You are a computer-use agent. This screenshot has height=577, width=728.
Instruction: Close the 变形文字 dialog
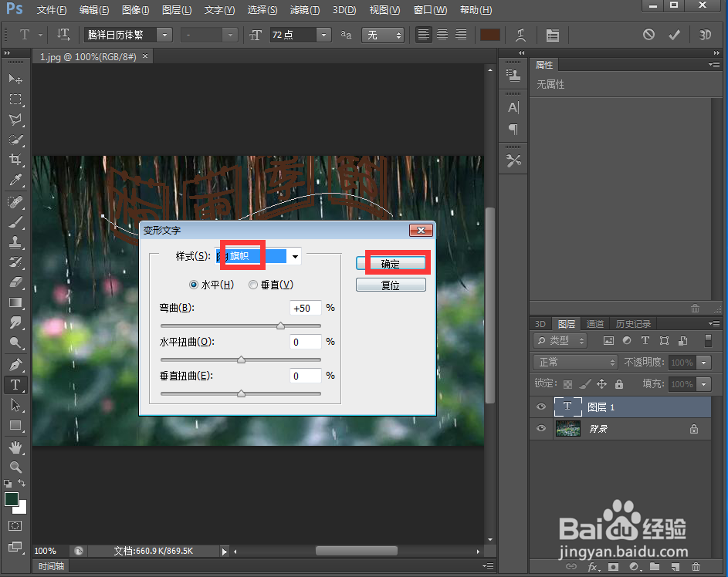(x=421, y=230)
